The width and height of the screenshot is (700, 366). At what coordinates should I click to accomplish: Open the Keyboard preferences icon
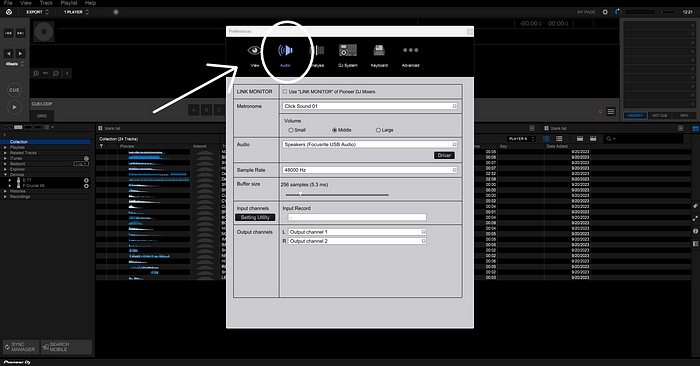[x=379, y=50]
